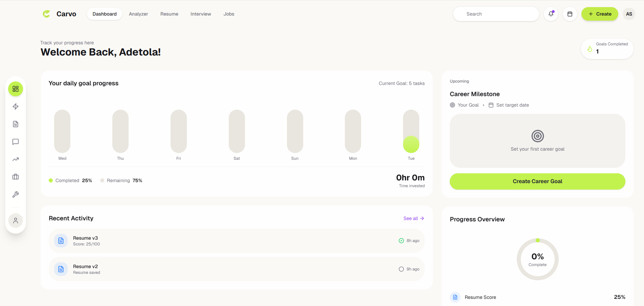Switch to the Analyzer tab
The height and width of the screenshot is (306, 644).
pos(138,14)
